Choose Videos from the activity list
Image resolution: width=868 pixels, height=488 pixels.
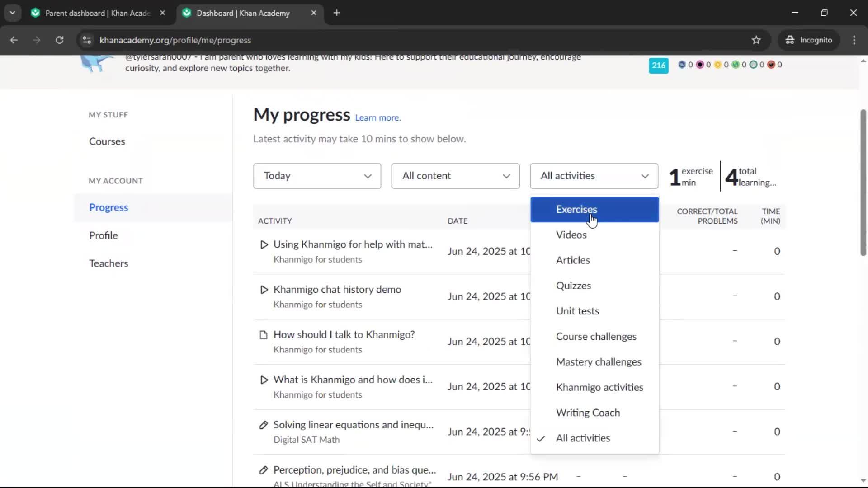click(594, 235)
